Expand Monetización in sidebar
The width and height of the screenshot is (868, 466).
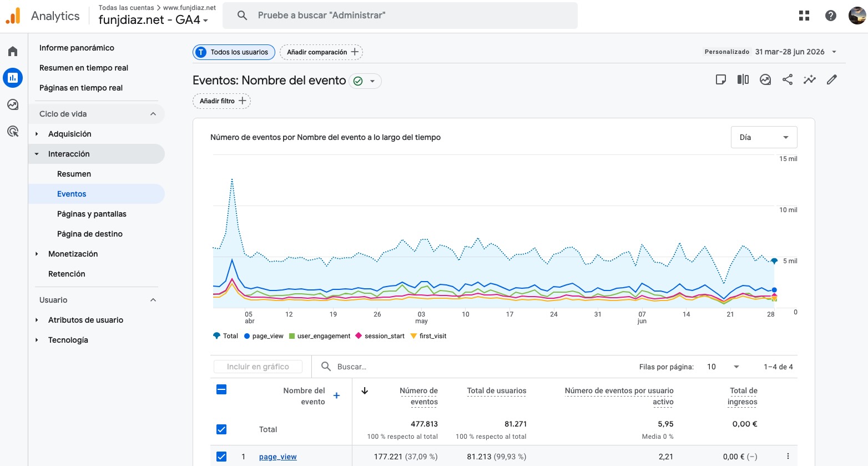point(37,254)
